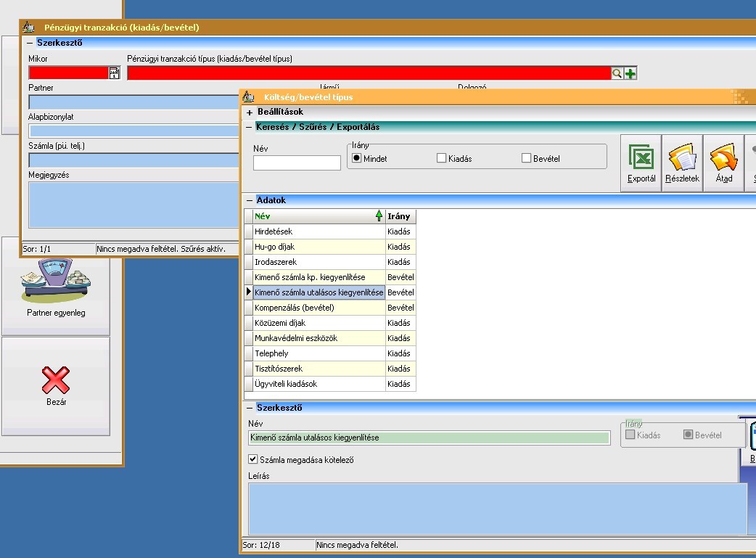The height and width of the screenshot is (558, 756).
Task: Select the Hirdetések row
Action: tap(330, 231)
